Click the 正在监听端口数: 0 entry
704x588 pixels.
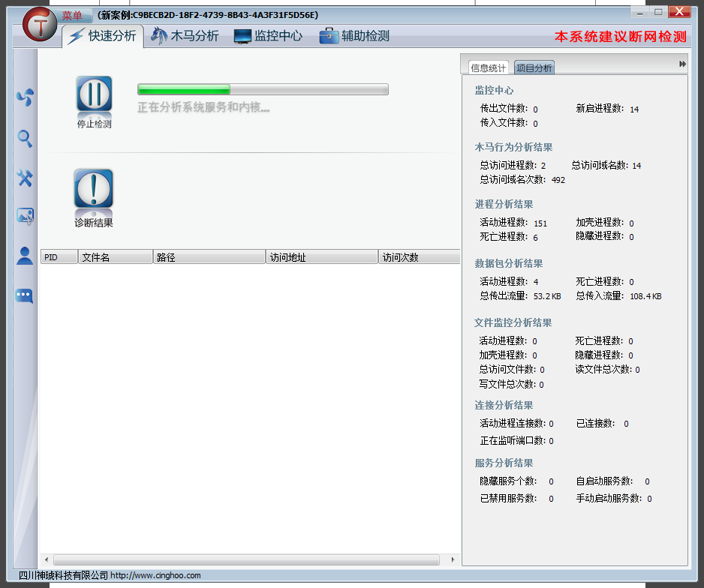pos(516,441)
